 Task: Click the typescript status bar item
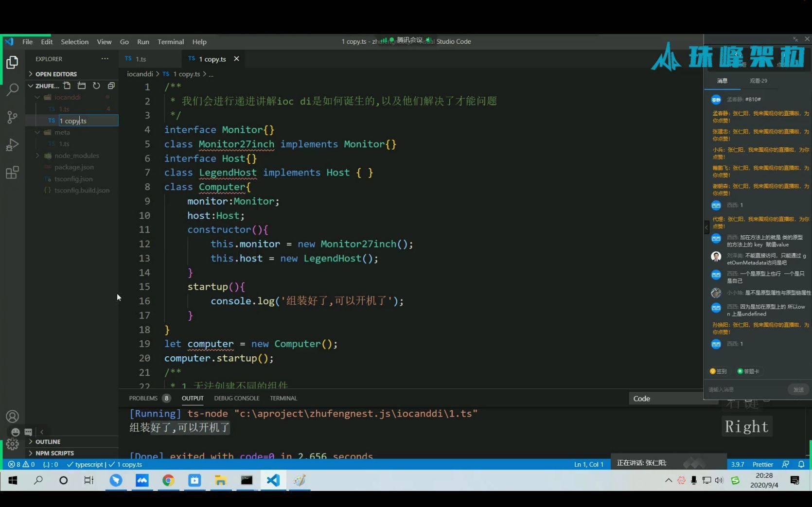click(x=86, y=464)
